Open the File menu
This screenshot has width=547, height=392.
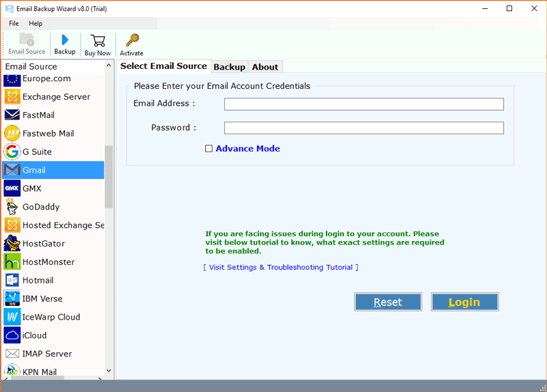pyautogui.click(x=14, y=23)
